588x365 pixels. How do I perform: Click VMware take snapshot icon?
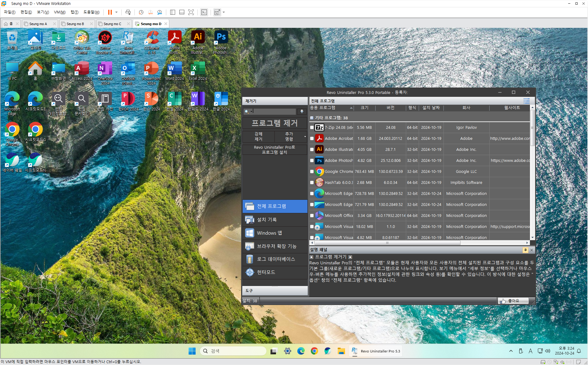point(141,12)
